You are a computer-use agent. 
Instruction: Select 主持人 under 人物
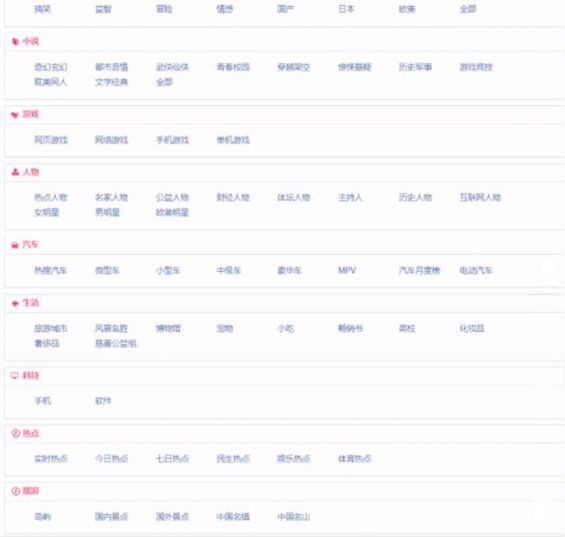click(x=350, y=198)
